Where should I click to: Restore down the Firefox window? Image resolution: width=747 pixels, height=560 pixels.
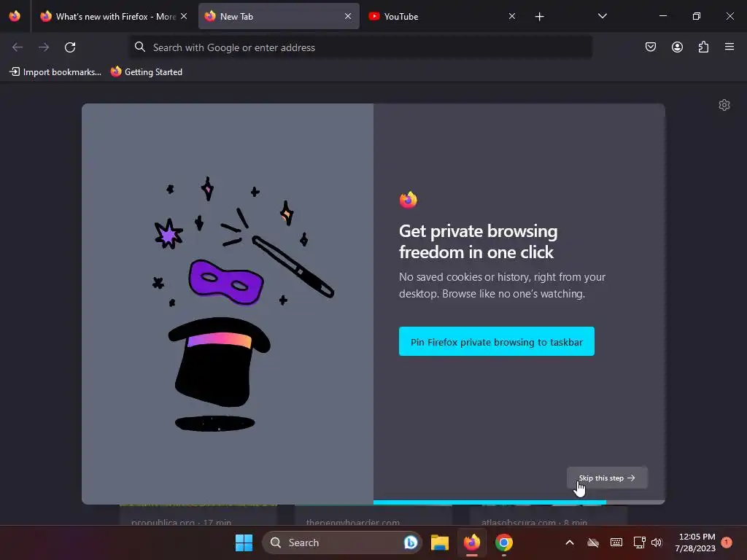click(x=696, y=16)
